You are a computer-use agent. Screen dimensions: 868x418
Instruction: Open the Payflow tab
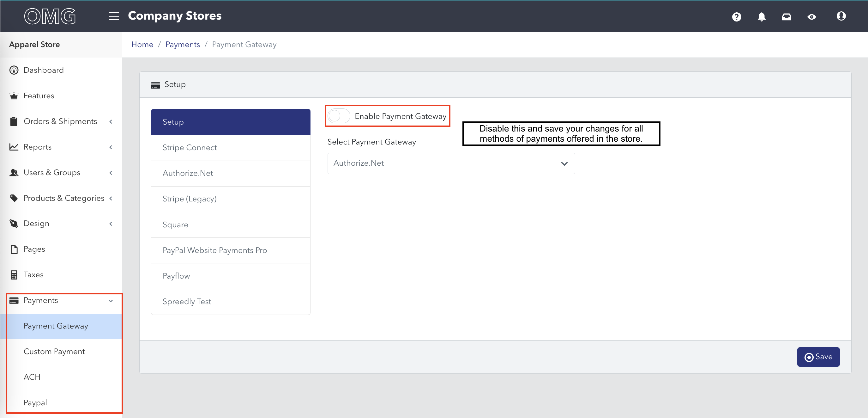tap(231, 276)
